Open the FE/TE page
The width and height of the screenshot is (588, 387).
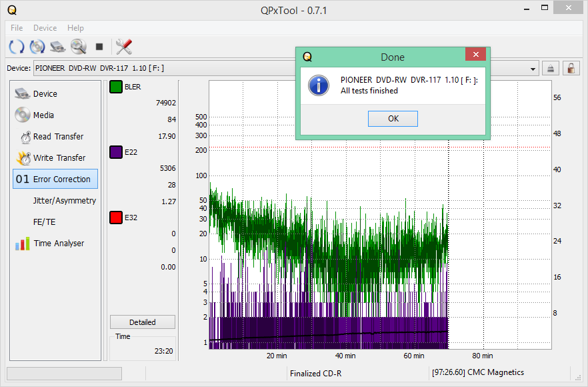pos(55,222)
